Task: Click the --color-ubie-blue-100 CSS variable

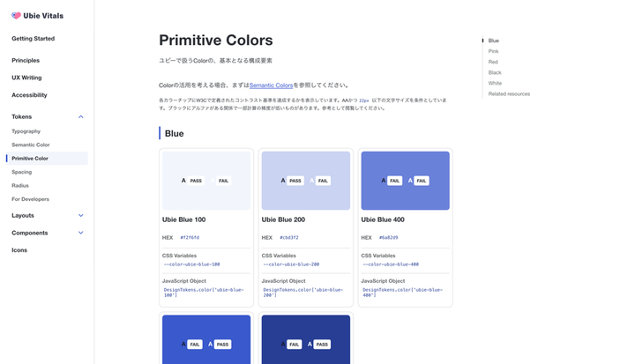Action: point(192,264)
